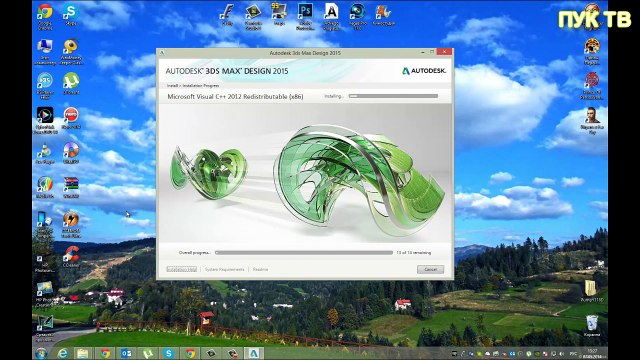Open the DAEMON Tools Lite desktop shortcut
The width and height of the screenshot is (640, 360).
click(x=71, y=224)
